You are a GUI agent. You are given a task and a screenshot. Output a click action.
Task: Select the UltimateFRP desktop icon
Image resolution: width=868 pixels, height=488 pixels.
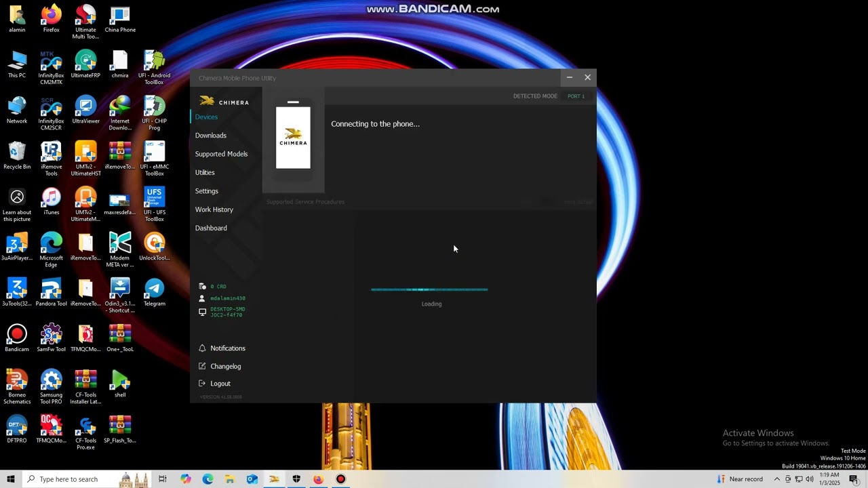[85, 64]
